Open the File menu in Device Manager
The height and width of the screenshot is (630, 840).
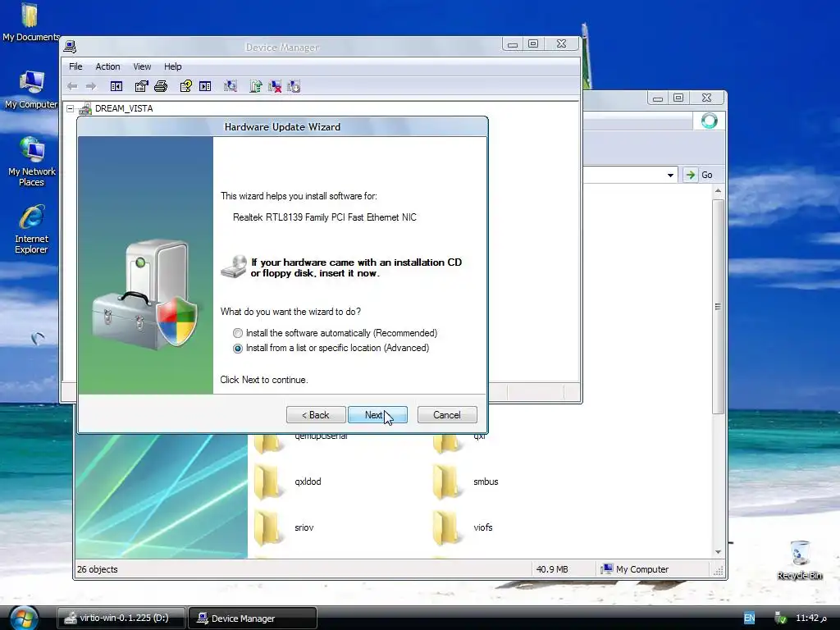click(75, 66)
